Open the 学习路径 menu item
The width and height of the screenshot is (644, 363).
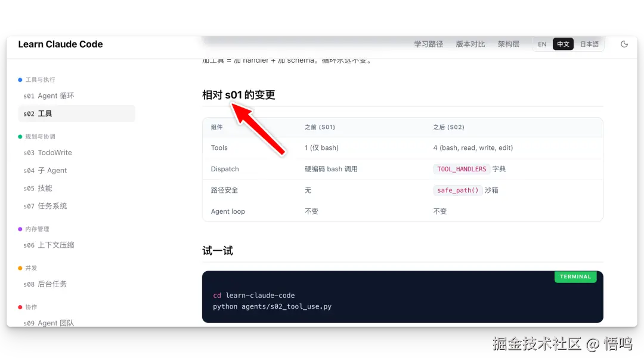coord(428,44)
